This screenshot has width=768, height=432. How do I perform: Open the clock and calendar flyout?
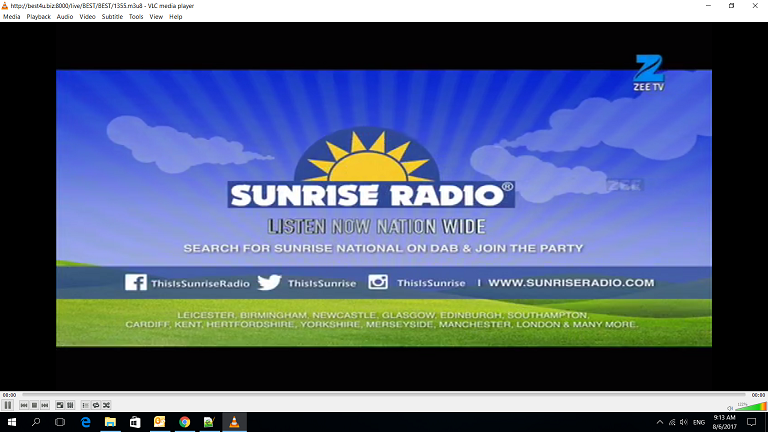(724, 422)
